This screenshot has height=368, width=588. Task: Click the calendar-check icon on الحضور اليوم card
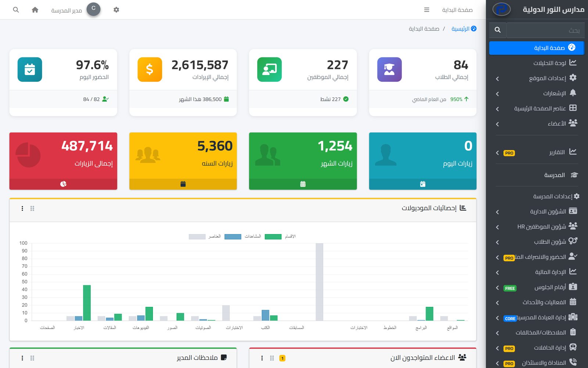[x=30, y=70]
